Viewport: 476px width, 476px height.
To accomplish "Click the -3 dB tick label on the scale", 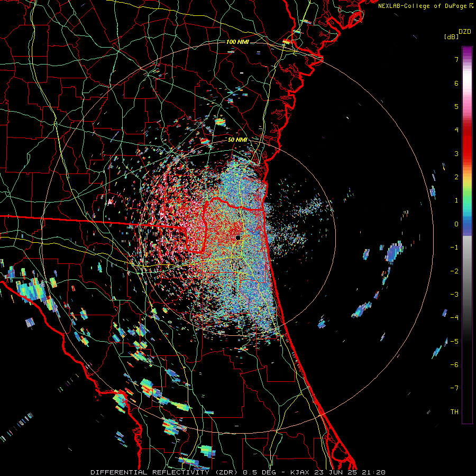I will pos(454,294).
